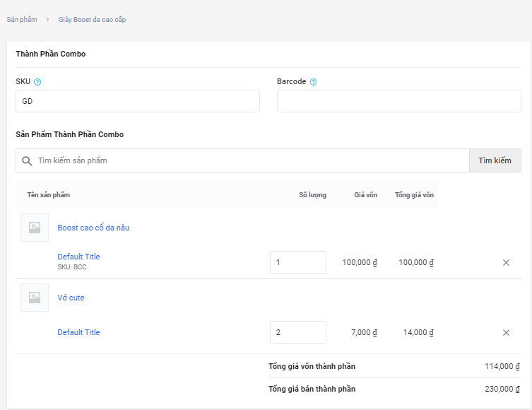Click the Barcode help question mark icon
The width and height of the screenshot is (532, 410).
point(313,82)
